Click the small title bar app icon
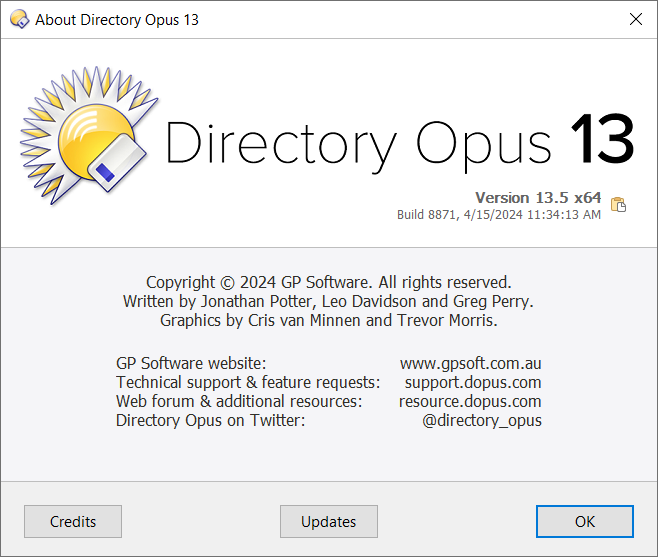658x557 pixels. (x=19, y=19)
